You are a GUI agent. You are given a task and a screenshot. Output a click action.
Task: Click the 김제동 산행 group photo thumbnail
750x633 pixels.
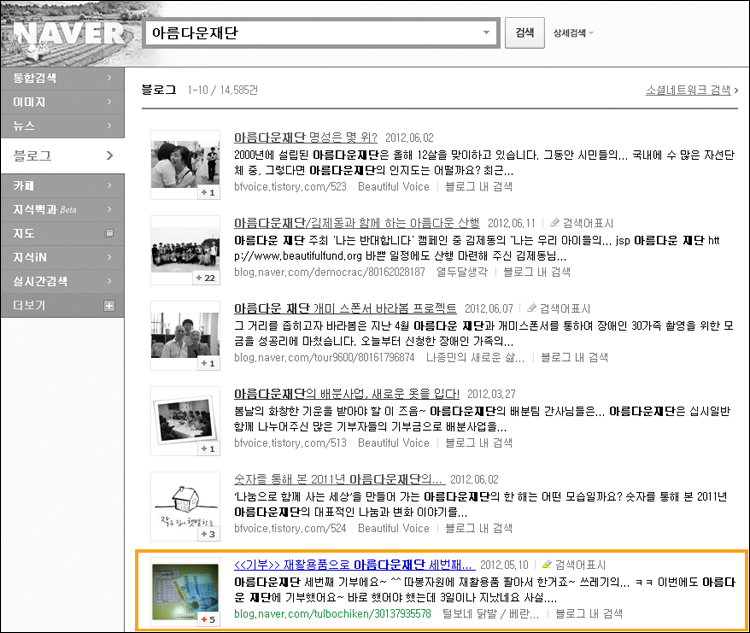pyautogui.click(x=185, y=250)
